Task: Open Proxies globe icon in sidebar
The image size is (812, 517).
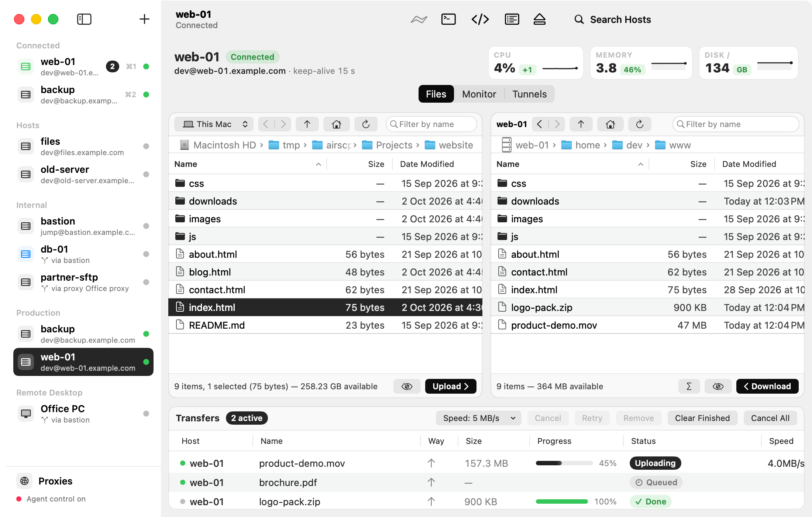Action: click(24, 481)
